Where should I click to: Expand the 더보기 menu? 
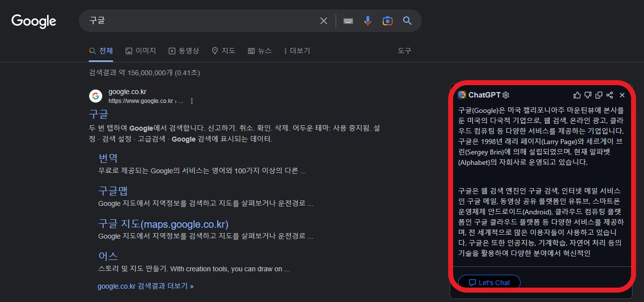click(297, 50)
